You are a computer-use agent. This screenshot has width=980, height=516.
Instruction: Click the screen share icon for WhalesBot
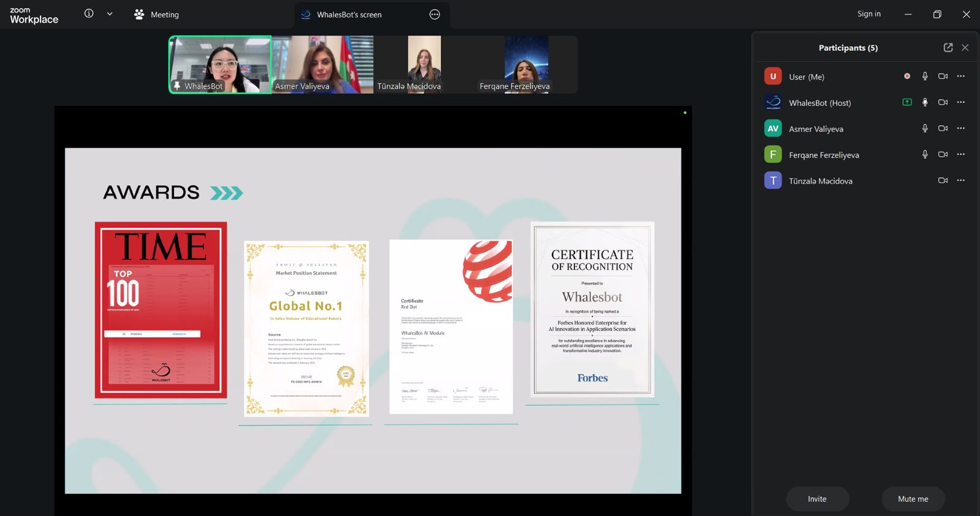tap(907, 102)
